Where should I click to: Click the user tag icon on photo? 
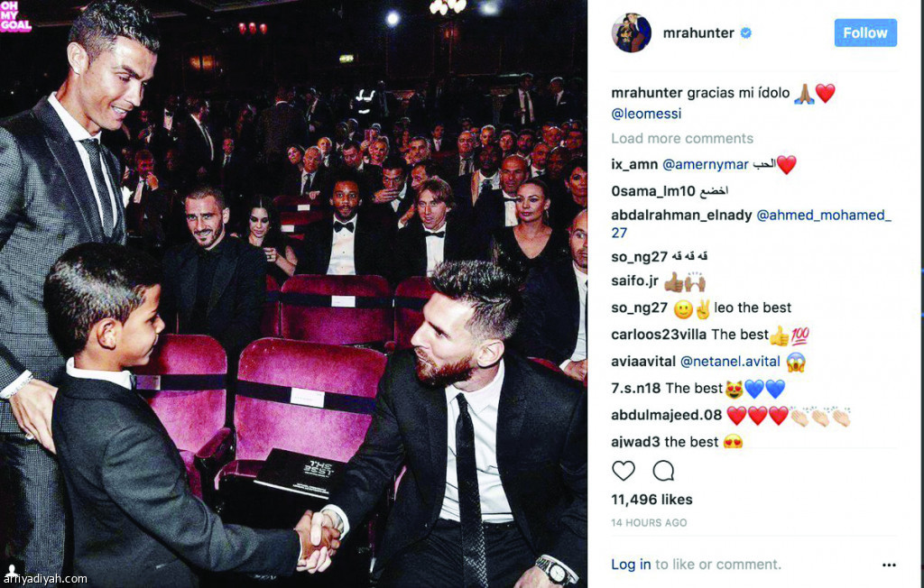pos(12,570)
